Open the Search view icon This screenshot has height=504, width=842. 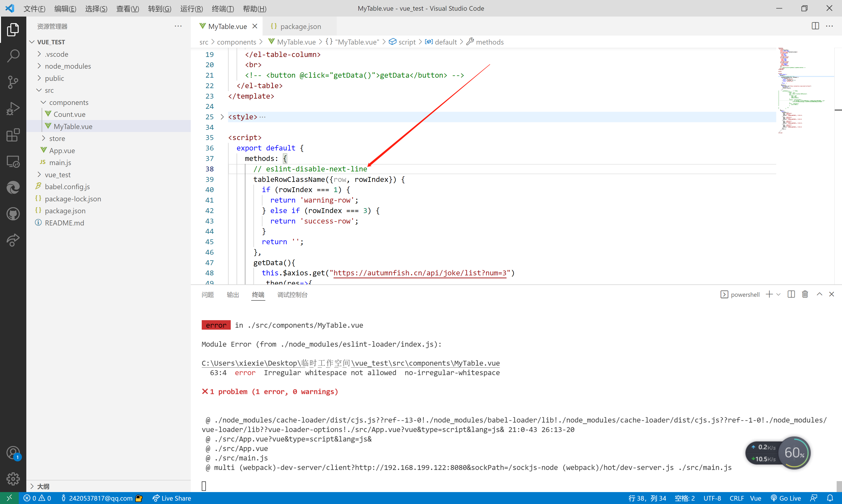13,56
